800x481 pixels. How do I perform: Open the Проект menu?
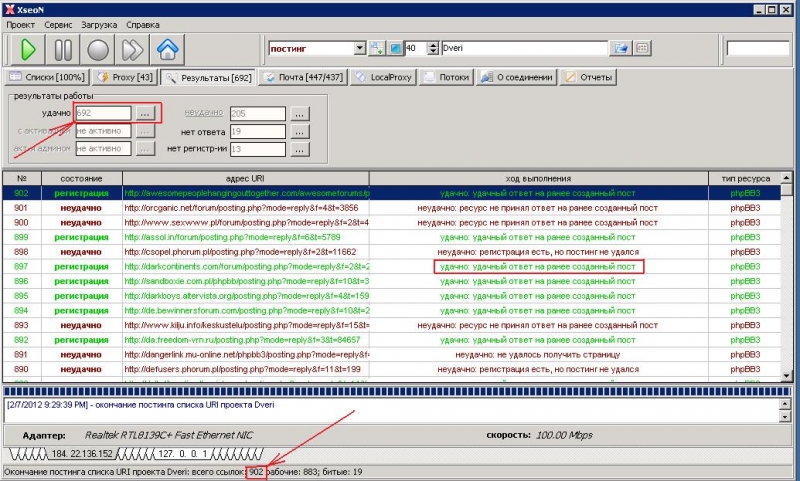click(x=21, y=22)
